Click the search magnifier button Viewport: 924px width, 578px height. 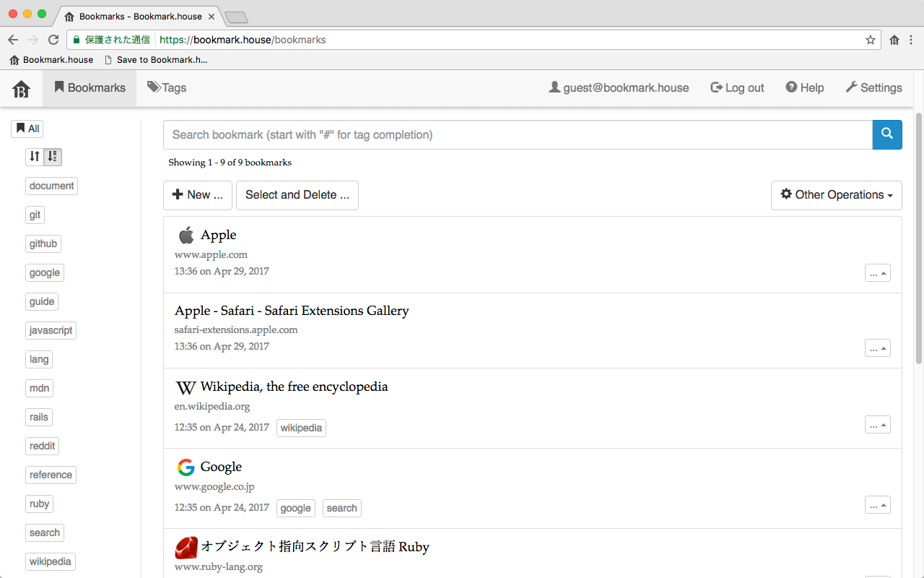pyautogui.click(x=887, y=134)
